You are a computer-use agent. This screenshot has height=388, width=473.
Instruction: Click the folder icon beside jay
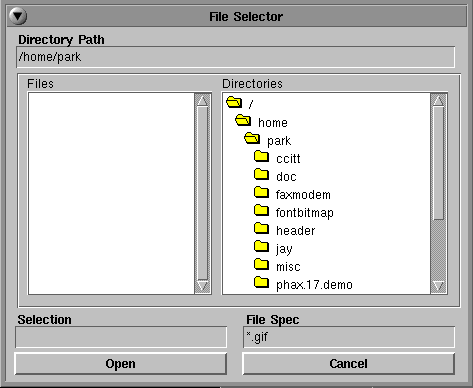[x=261, y=246]
